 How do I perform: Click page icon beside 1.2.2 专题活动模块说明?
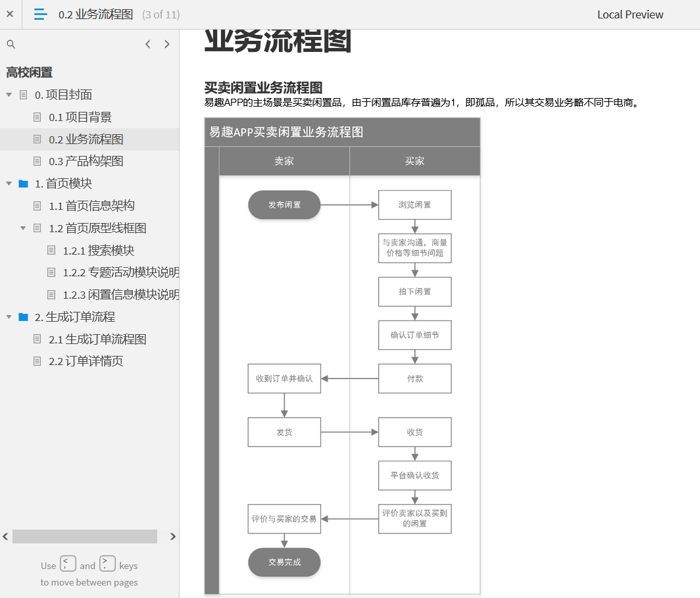[x=51, y=272]
